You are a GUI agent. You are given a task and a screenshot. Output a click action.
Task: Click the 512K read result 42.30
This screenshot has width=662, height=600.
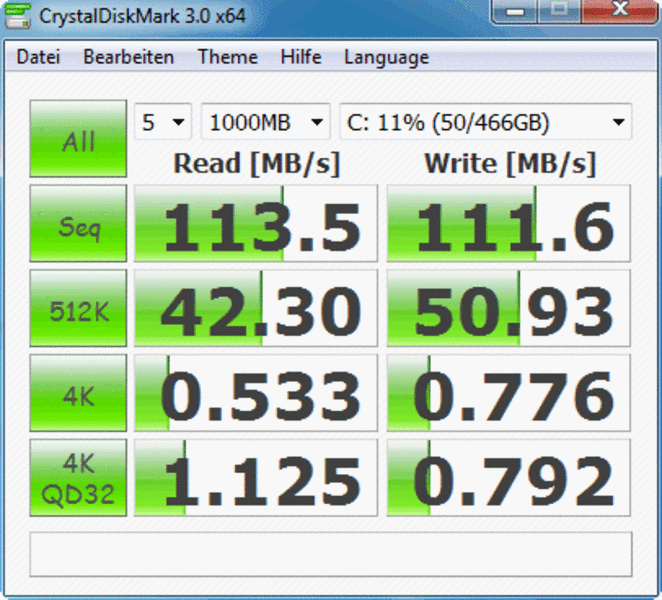256,308
